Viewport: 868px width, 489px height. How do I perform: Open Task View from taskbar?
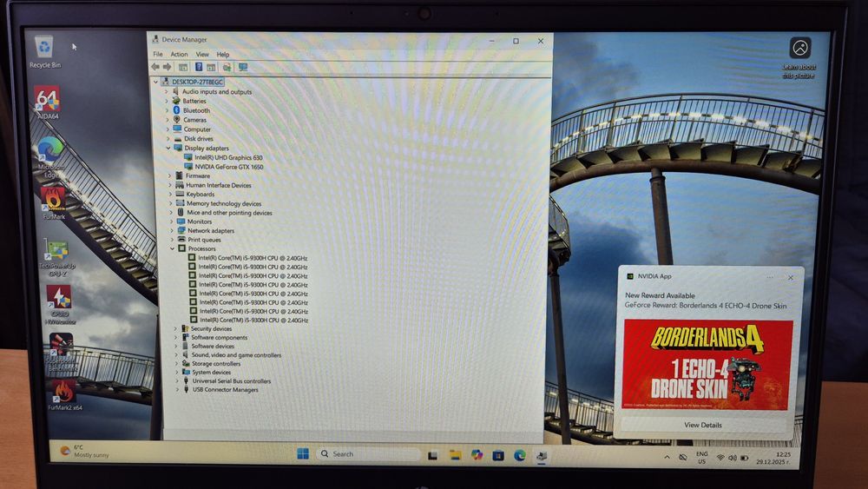[x=433, y=455]
